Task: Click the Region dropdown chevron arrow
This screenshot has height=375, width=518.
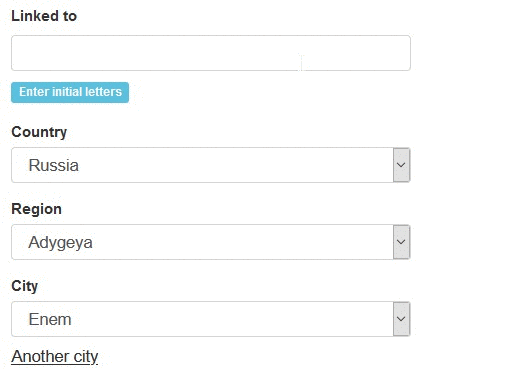Action: tap(401, 242)
